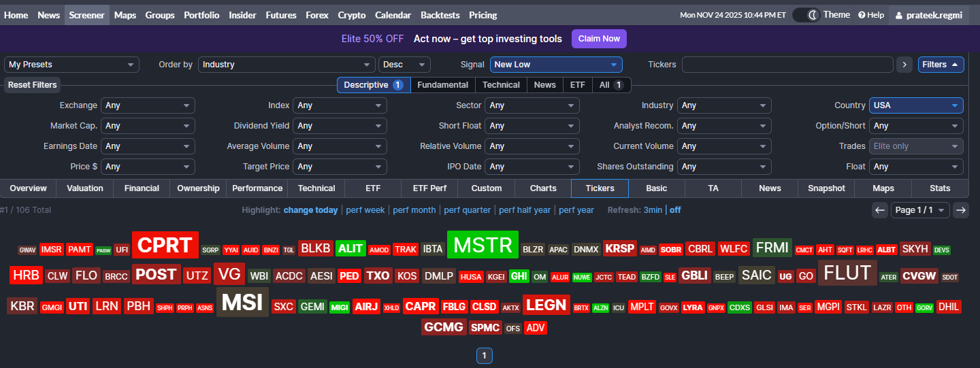This screenshot has height=368, width=980.
Task: Open the SAIC ticker tile
Action: coord(757,275)
